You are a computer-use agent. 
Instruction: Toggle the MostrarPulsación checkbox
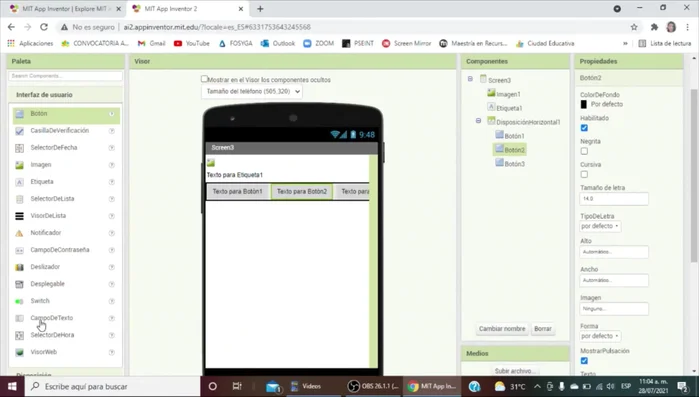click(x=584, y=360)
